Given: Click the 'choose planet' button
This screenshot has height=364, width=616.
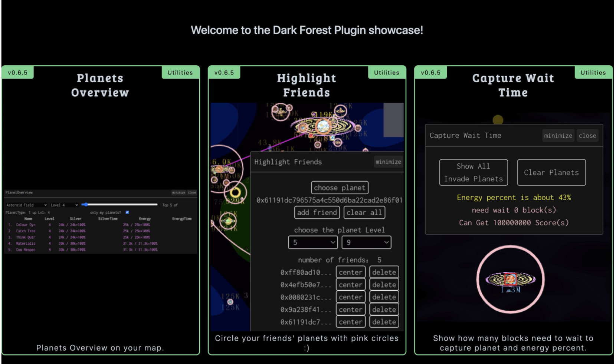Looking at the screenshot, I should click(340, 188).
